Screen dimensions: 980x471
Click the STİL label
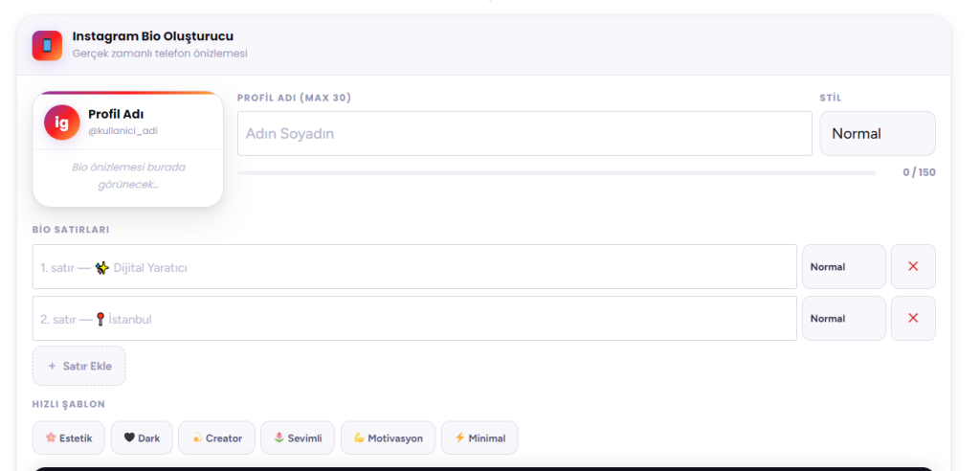pyautogui.click(x=831, y=98)
